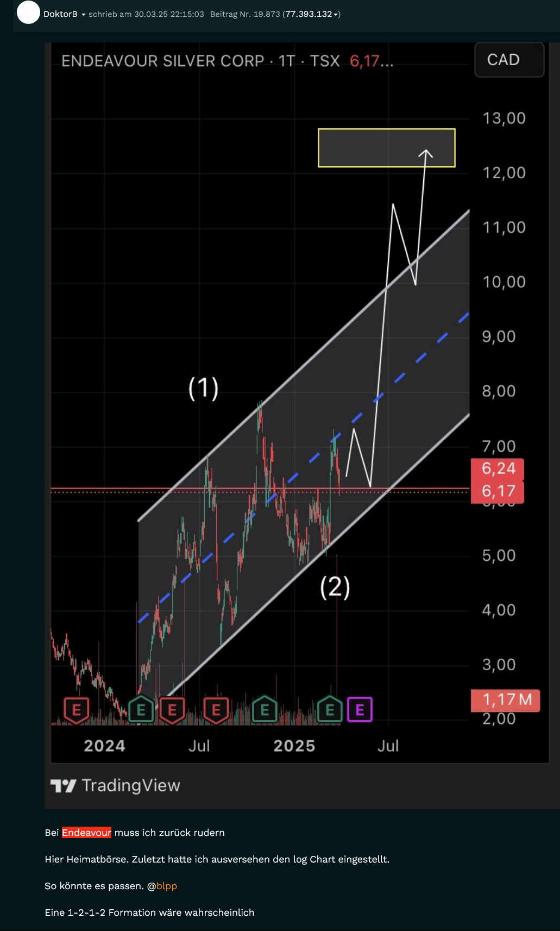This screenshot has height=931, width=560.
Task: Click the rightmost red E earnings marker
Action: (x=216, y=710)
